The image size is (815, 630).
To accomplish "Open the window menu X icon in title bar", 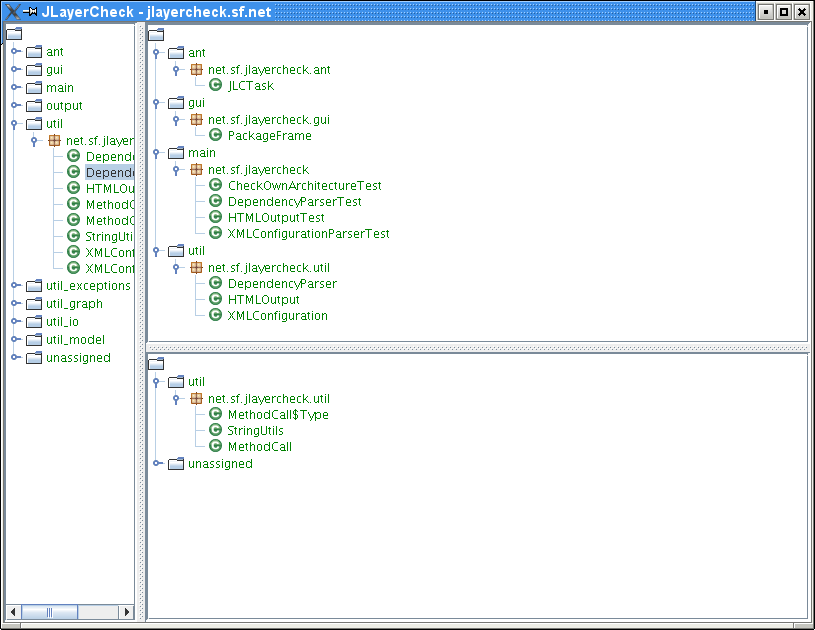I will (x=13, y=11).
